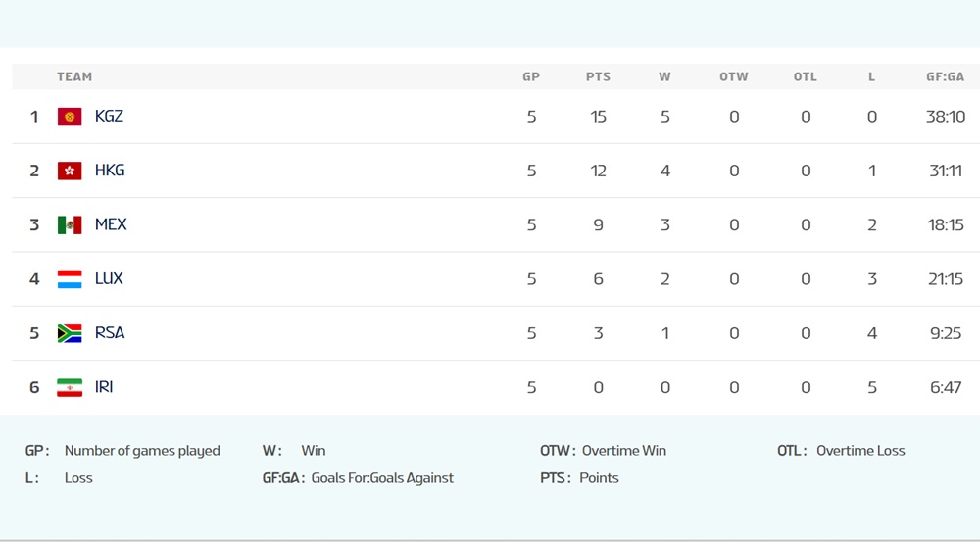Click the GF:GA column header
980x542 pixels.
pos(945,76)
